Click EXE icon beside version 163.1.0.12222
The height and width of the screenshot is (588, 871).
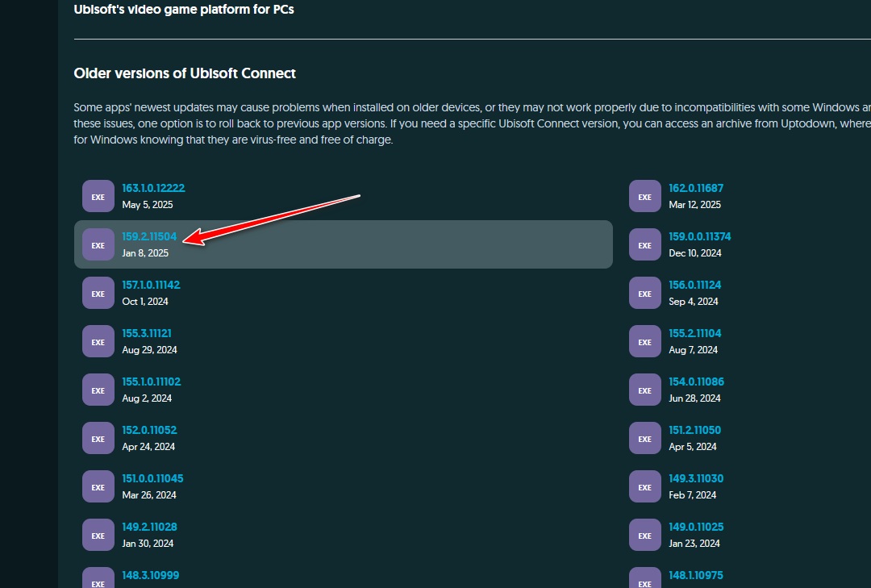tap(98, 196)
